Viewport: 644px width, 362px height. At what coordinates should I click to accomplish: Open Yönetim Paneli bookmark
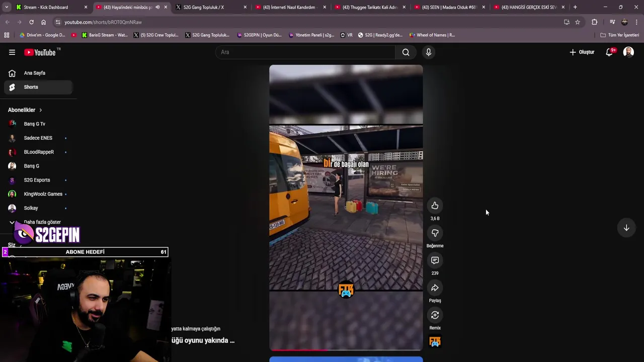[311, 35]
